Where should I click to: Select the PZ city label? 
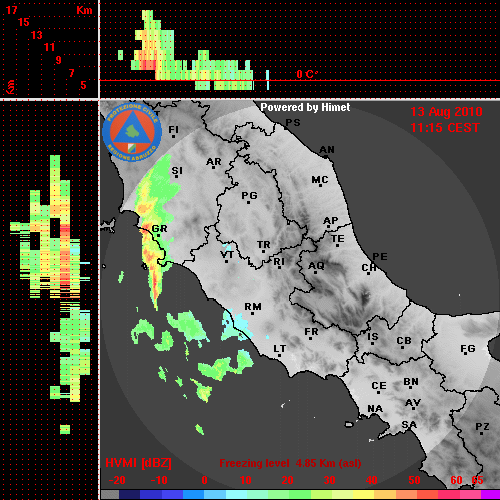[x=482, y=426]
